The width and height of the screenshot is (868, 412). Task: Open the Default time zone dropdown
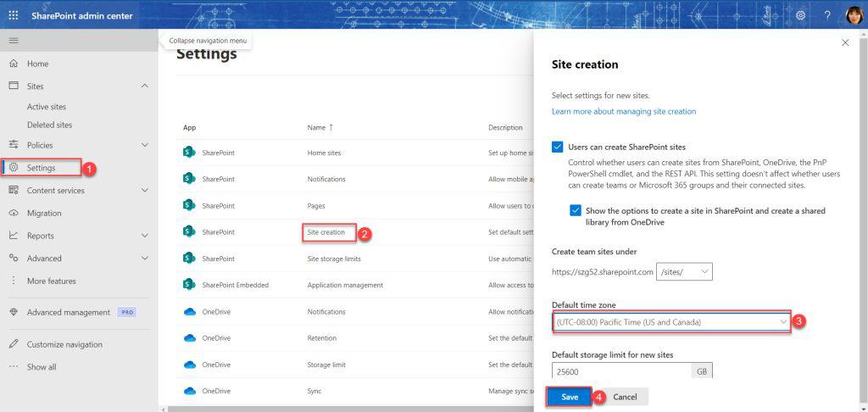point(671,322)
